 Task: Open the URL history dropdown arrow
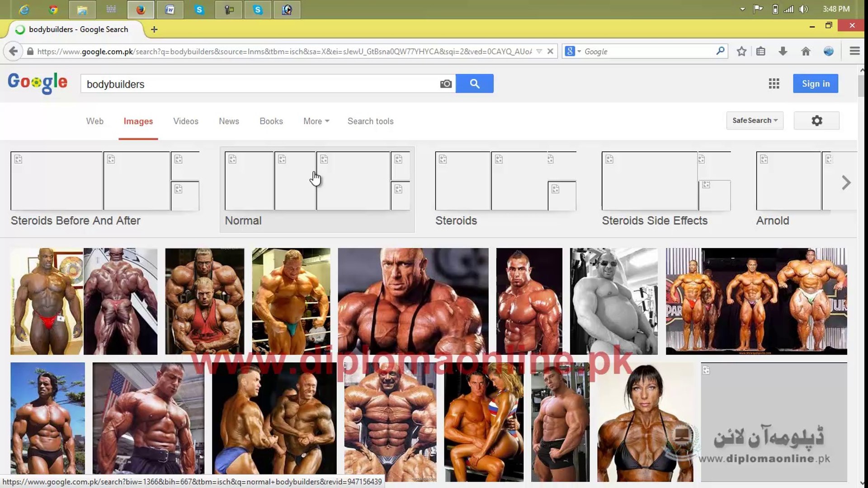(x=539, y=51)
